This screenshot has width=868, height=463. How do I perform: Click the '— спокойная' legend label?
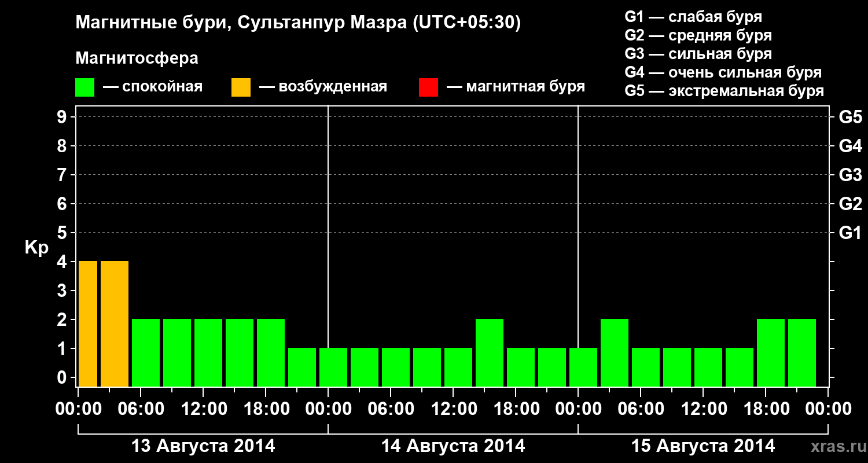click(x=153, y=87)
